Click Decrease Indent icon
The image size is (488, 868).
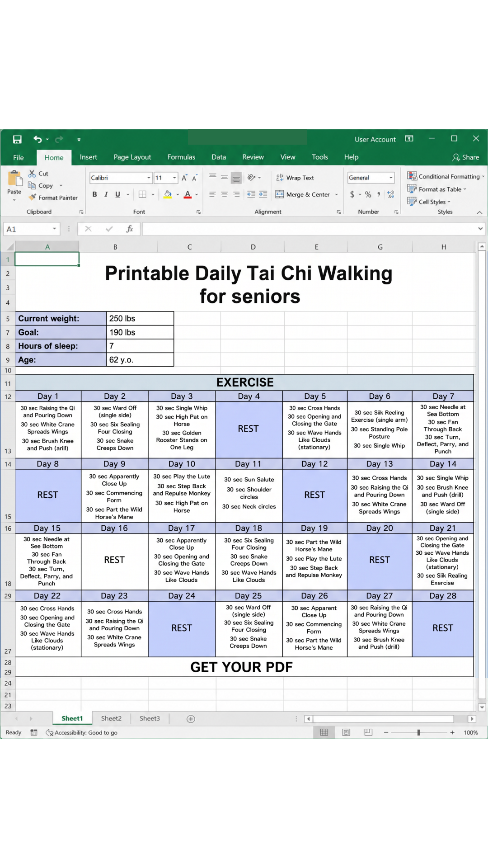251,194
